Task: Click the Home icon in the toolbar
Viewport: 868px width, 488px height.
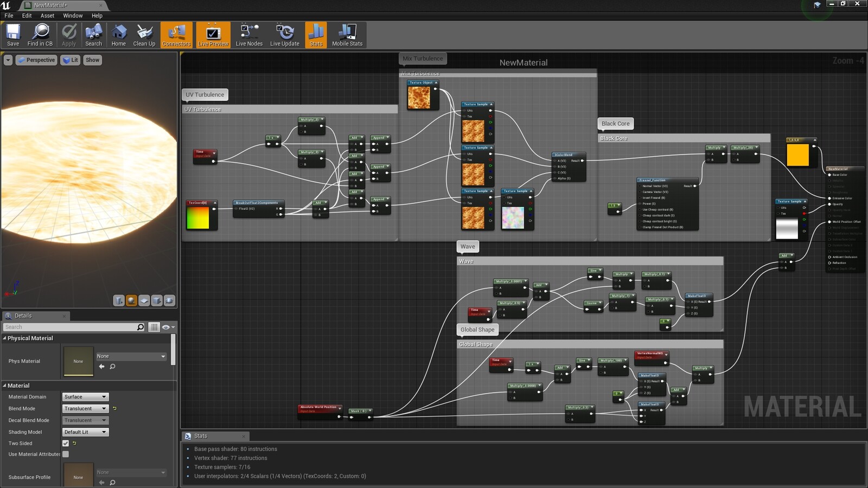Action: coord(118,35)
